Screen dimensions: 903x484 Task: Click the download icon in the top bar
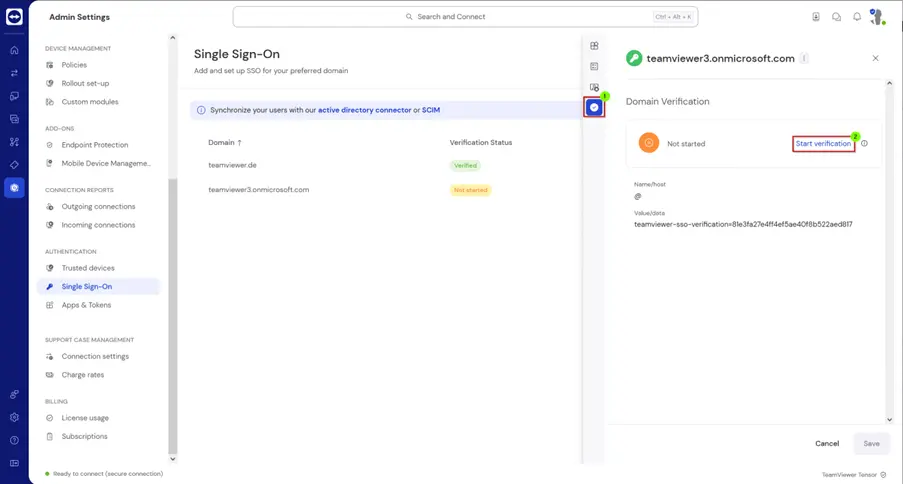pos(816,17)
